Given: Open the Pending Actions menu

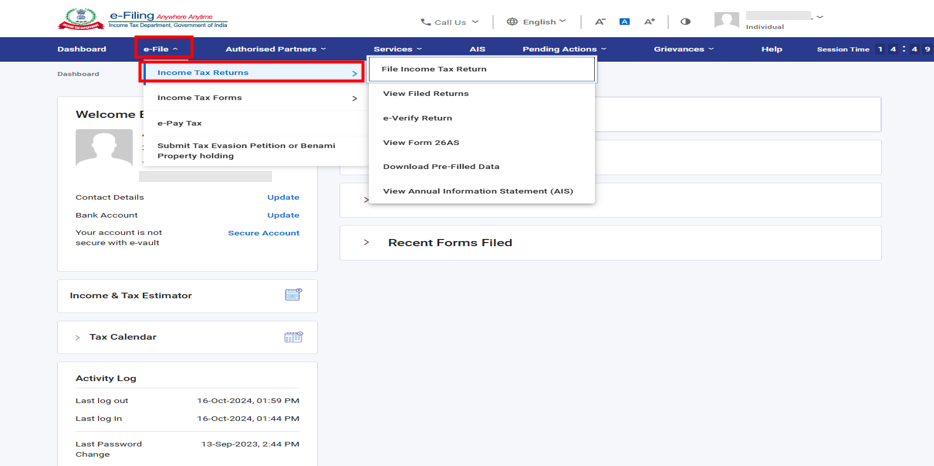Looking at the screenshot, I should (564, 49).
